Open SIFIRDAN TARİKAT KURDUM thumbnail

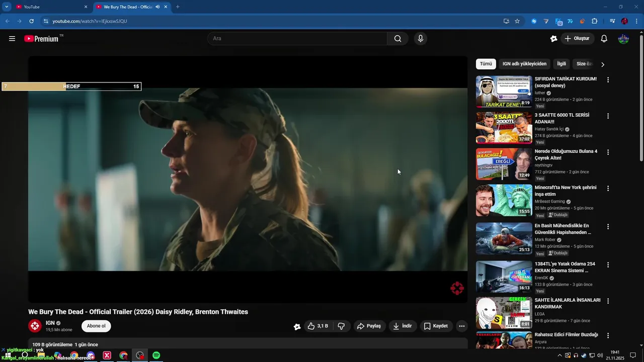[x=504, y=92]
